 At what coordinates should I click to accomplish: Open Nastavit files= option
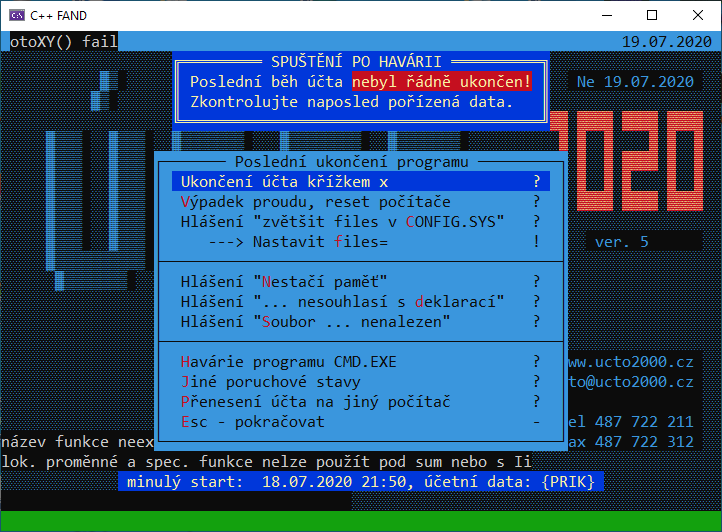click(297, 242)
